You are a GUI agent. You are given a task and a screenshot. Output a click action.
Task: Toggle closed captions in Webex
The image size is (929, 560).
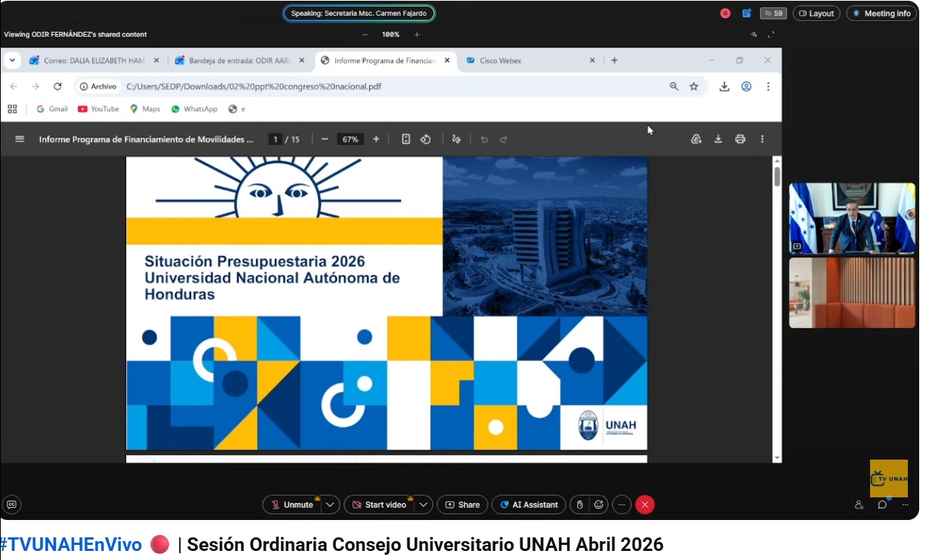tap(11, 505)
